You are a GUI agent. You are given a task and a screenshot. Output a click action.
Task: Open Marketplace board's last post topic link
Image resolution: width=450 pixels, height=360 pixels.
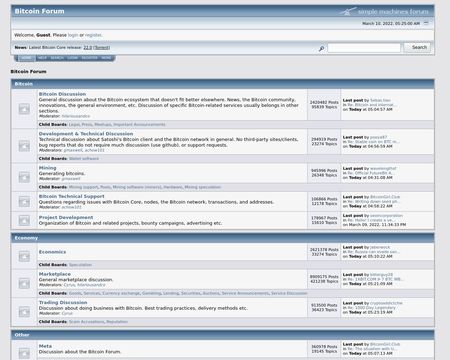point(375,279)
